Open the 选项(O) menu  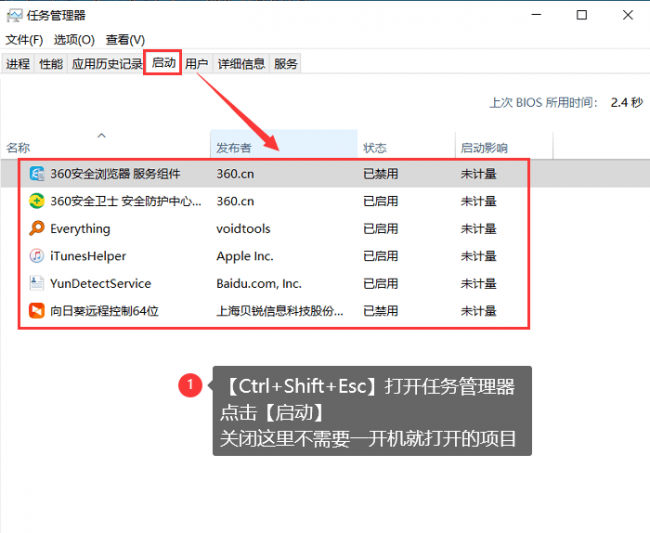click(74, 40)
